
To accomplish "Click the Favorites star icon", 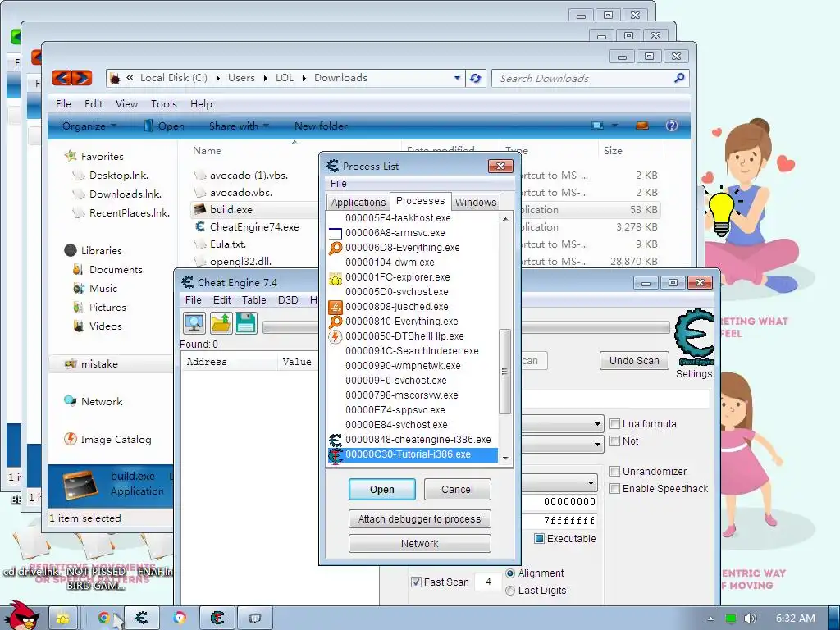I will point(71,156).
